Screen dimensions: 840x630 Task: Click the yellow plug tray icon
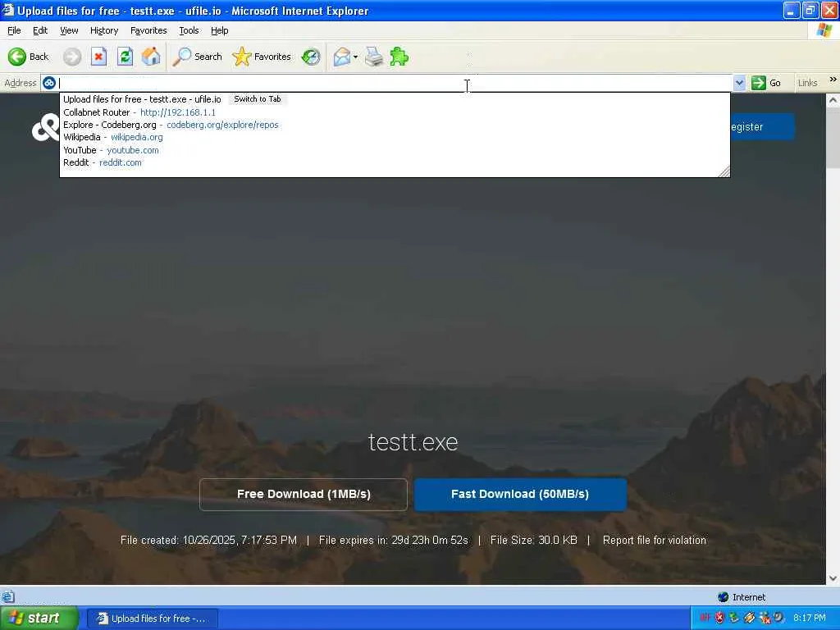click(749, 618)
